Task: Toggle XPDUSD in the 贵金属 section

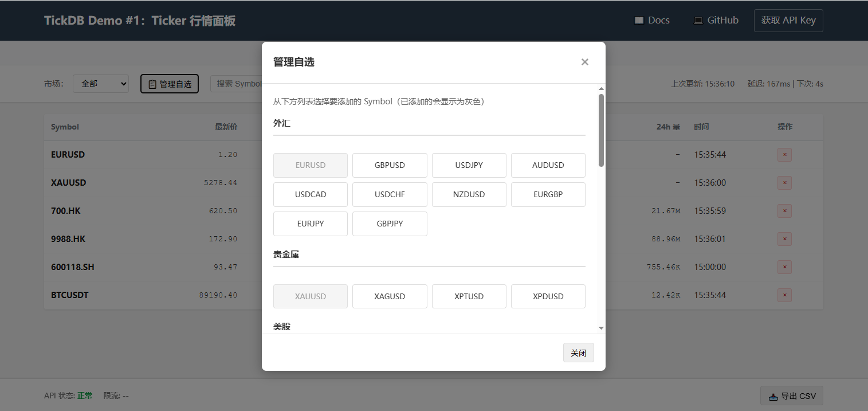Action: 548,296
